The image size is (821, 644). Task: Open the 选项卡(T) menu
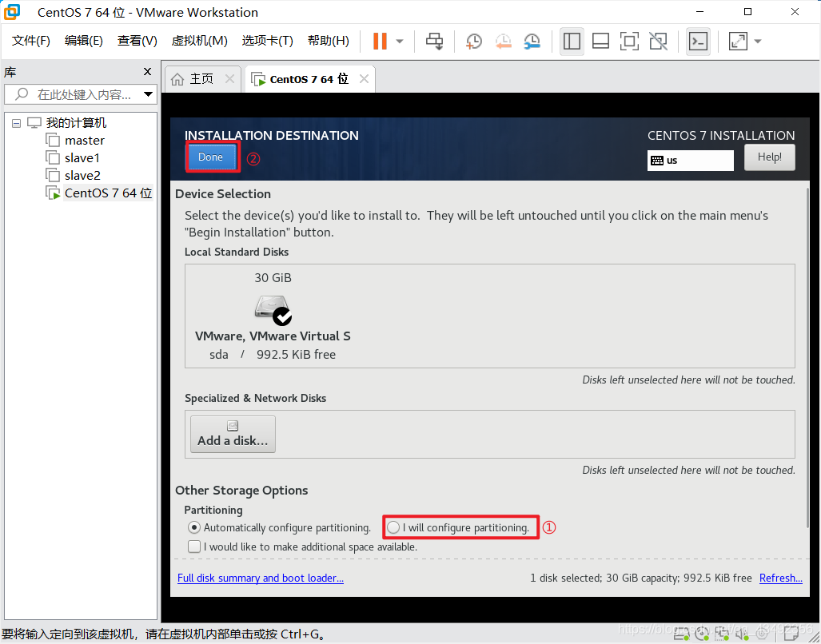pos(267,41)
